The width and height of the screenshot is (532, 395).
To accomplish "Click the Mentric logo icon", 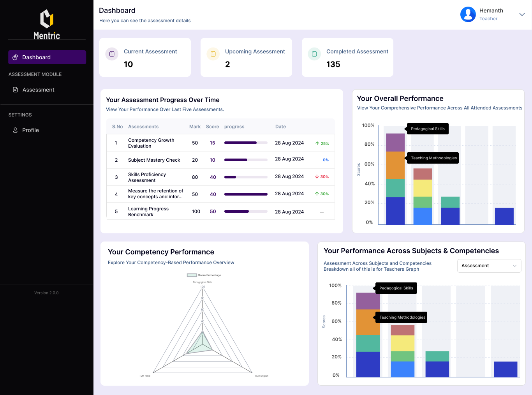I will (x=47, y=19).
